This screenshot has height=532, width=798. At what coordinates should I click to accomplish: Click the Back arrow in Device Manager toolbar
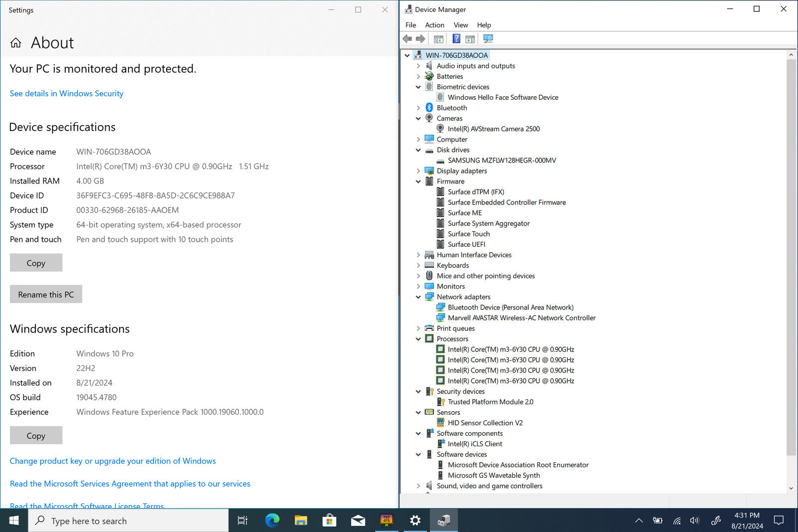407,39
